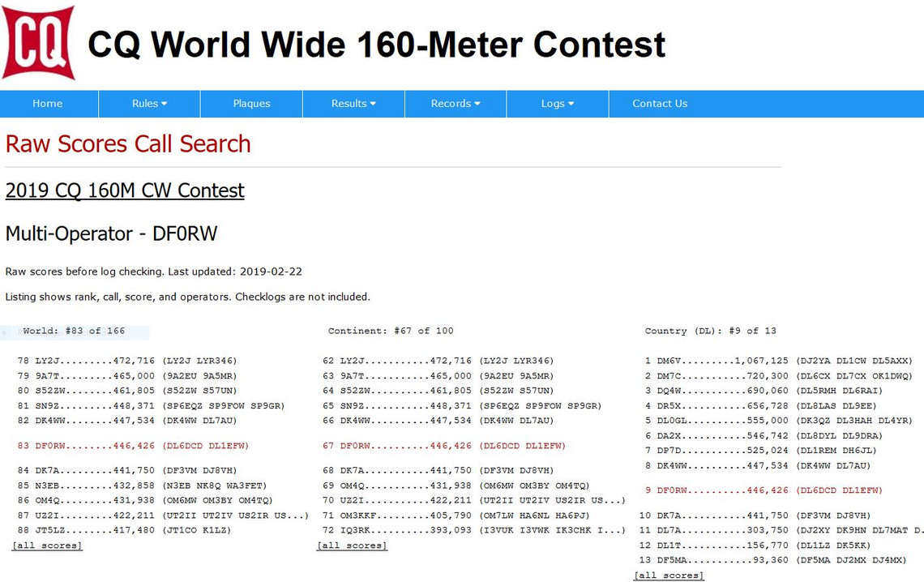Click Country rank 8 DK4WW row
The height and width of the screenshot is (582, 924).
point(758,466)
